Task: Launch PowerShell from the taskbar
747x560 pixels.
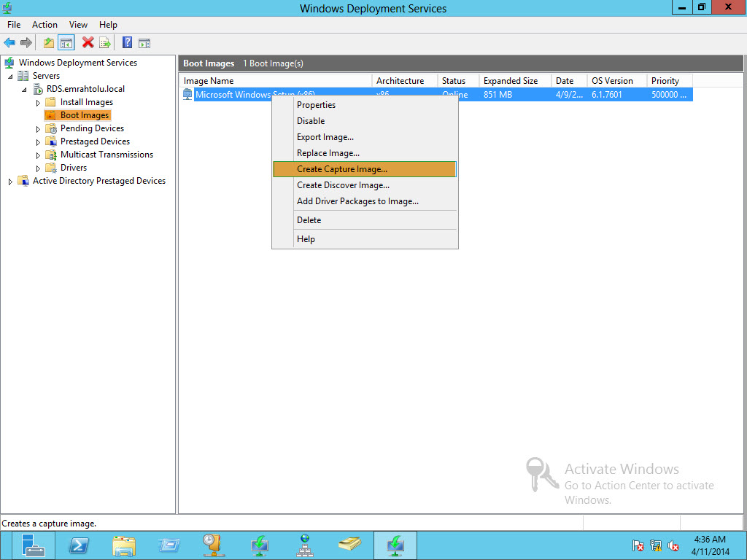Action: click(x=79, y=545)
